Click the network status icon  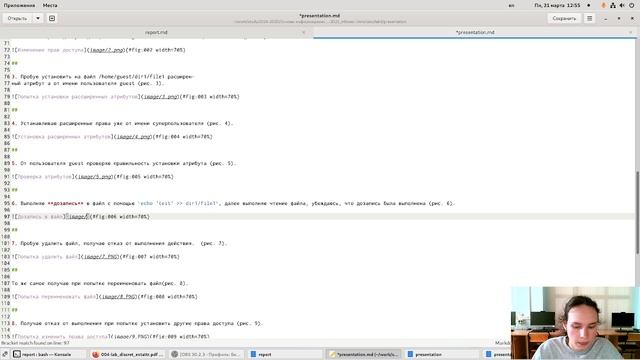pos(613,5)
